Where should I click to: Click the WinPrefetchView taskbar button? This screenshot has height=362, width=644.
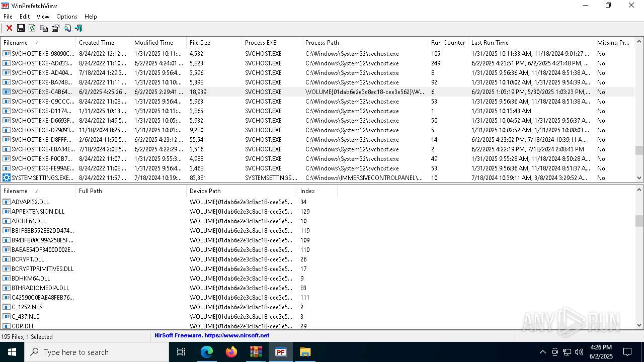click(x=281, y=352)
